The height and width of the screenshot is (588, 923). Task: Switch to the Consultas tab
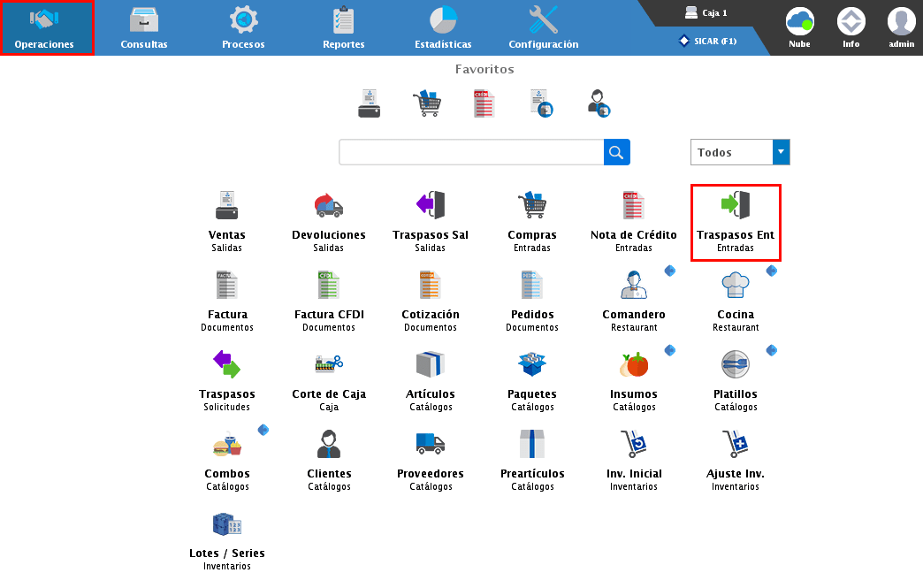(144, 27)
